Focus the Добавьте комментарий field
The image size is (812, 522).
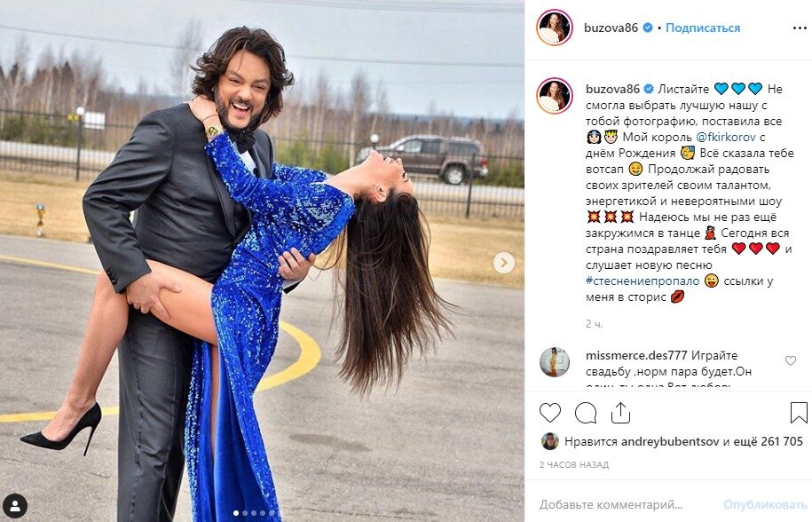(611, 504)
